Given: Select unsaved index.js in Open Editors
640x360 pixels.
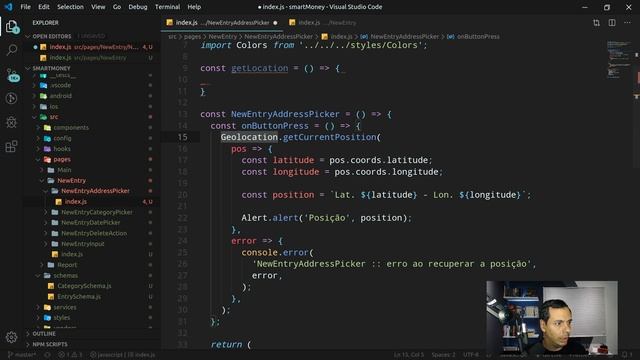Looking at the screenshot, I should (x=93, y=47).
